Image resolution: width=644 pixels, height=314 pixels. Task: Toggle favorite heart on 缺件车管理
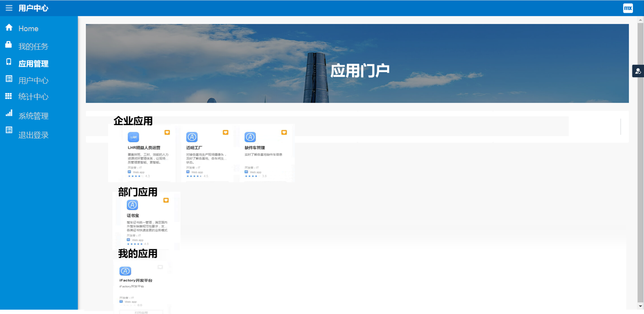tap(284, 132)
